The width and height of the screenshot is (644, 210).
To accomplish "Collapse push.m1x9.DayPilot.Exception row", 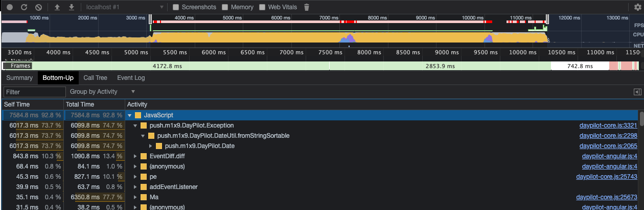I will [135, 125].
